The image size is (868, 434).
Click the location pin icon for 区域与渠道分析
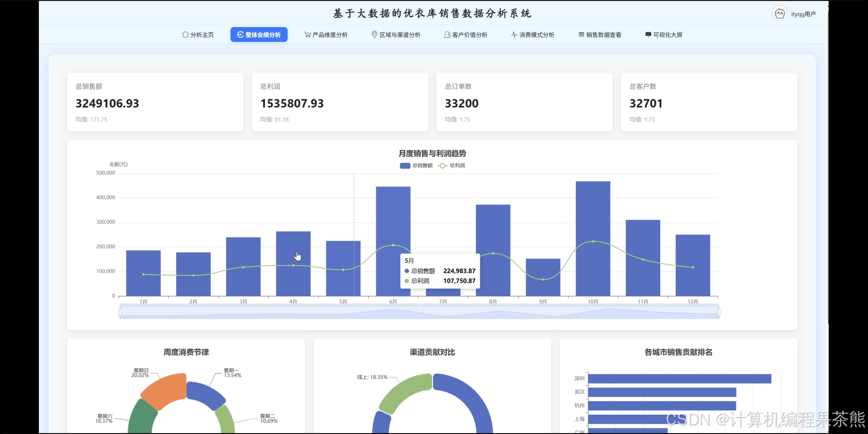374,34
